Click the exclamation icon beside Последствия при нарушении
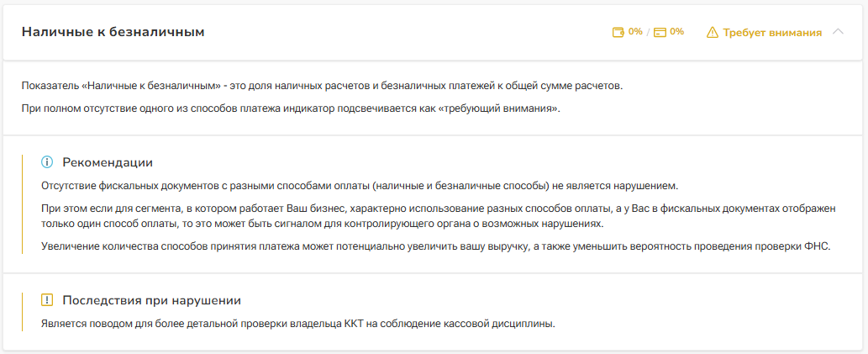 click(47, 300)
